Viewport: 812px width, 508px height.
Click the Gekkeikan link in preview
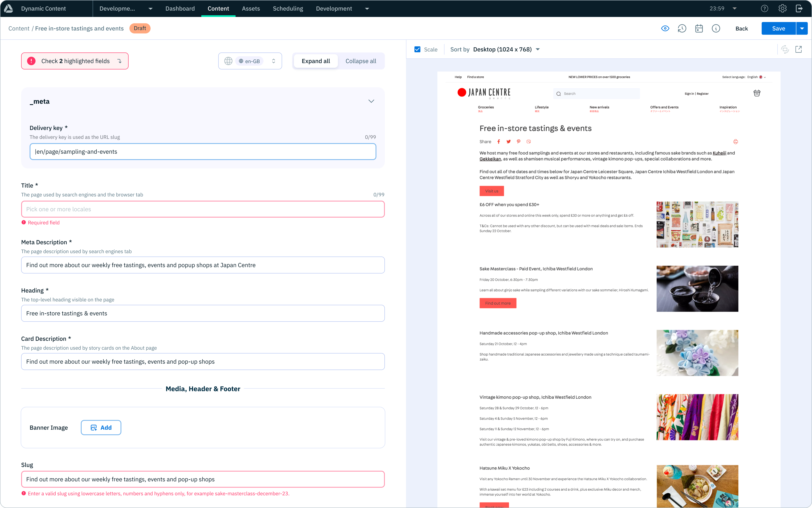(x=490, y=159)
